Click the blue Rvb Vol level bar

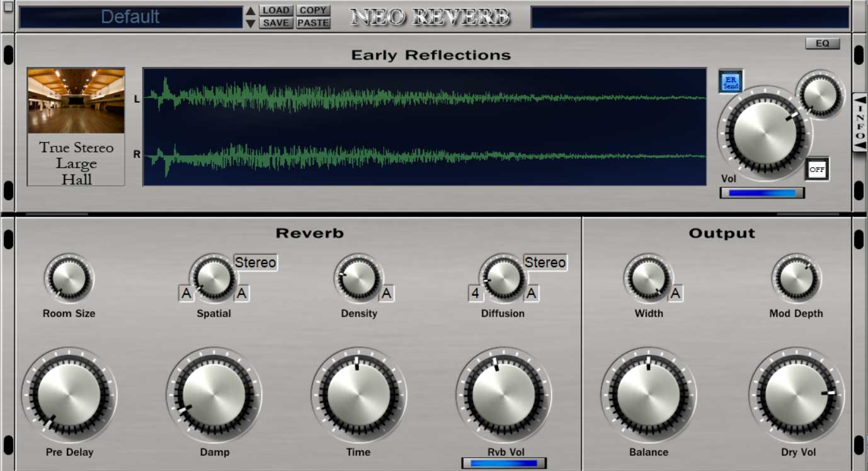[x=504, y=463]
